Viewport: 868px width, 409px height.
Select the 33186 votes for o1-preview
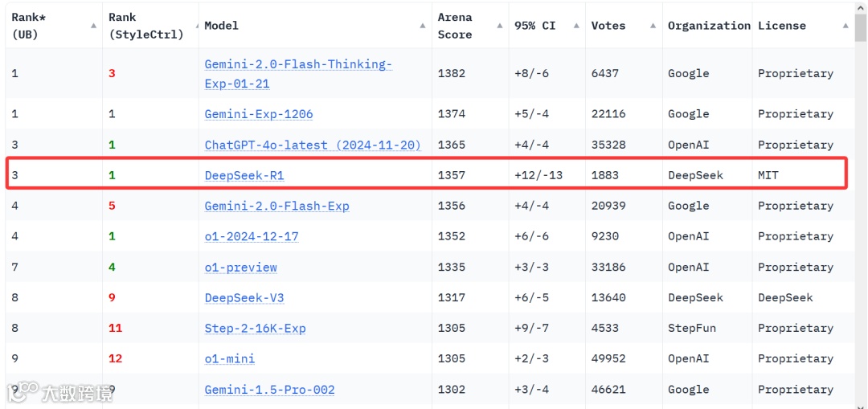point(608,268)
